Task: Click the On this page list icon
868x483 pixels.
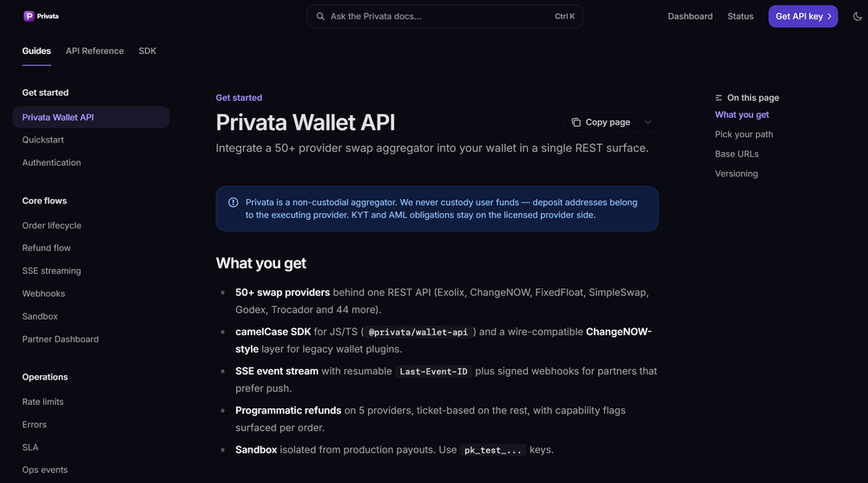Action: click(x=719, y=98)
